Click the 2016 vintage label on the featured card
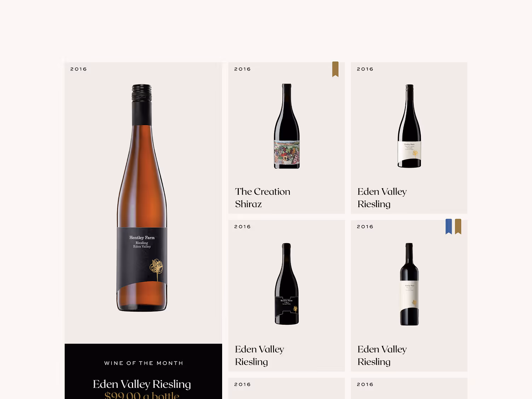 click(79, 69)
